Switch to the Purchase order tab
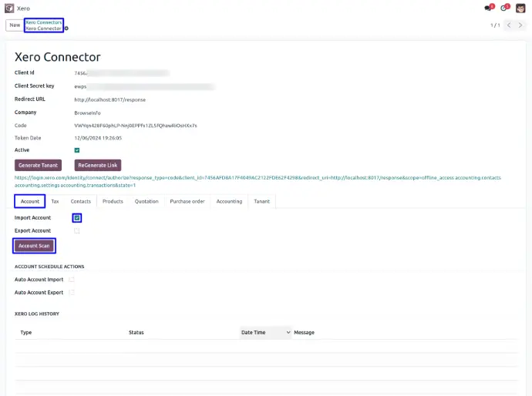Image resolution: width=532 pixels, height=396 pixels. point(187,201)
